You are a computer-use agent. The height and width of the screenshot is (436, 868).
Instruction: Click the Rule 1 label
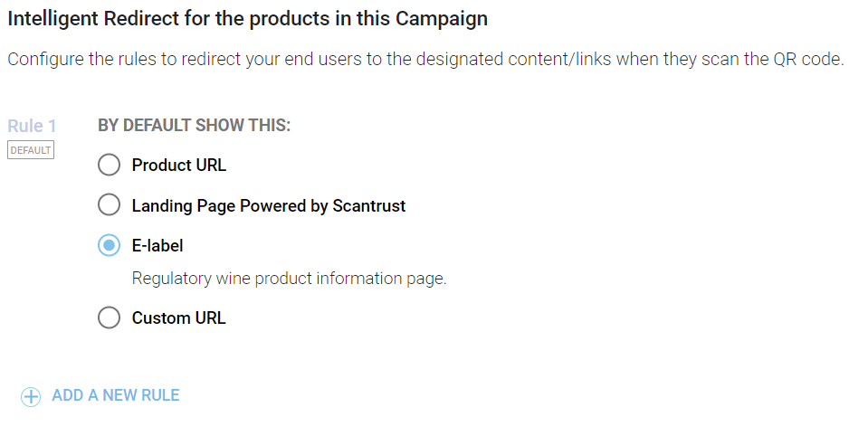pyautogui.click(x=32, y=126)
